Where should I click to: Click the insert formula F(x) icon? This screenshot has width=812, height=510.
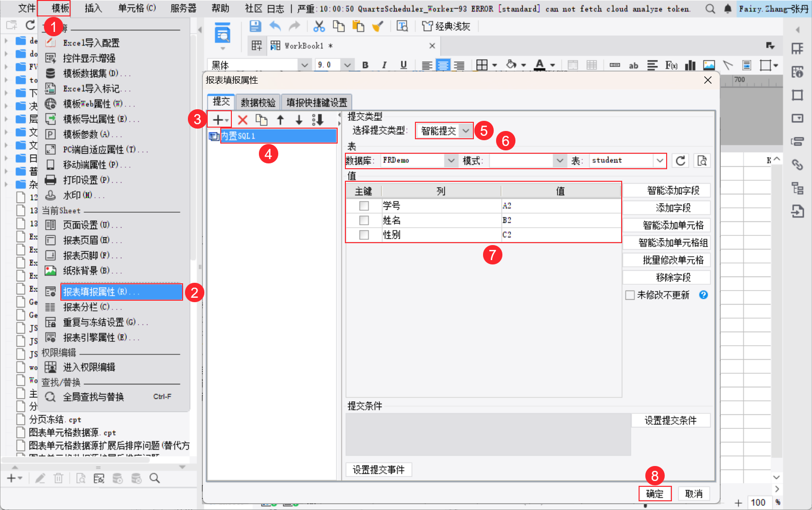click(671, 65)
